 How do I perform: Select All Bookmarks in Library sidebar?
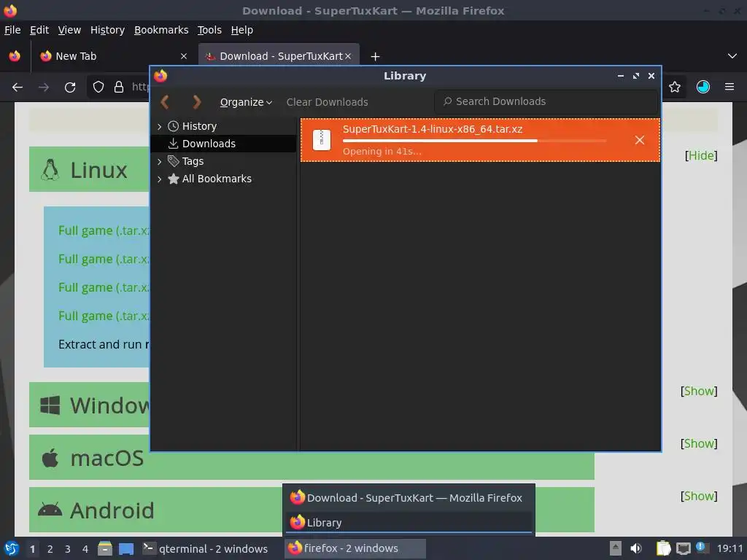click(x=223, y=179)
